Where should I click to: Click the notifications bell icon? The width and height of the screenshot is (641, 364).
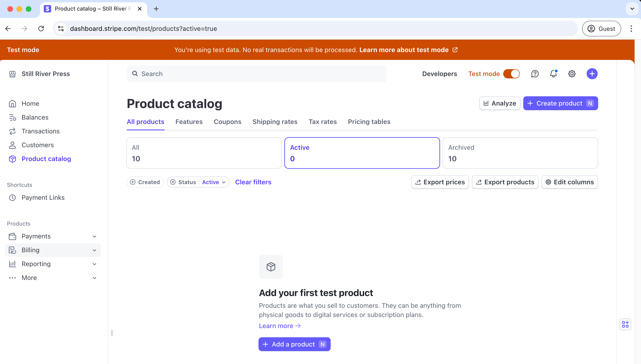click(553, 73)
